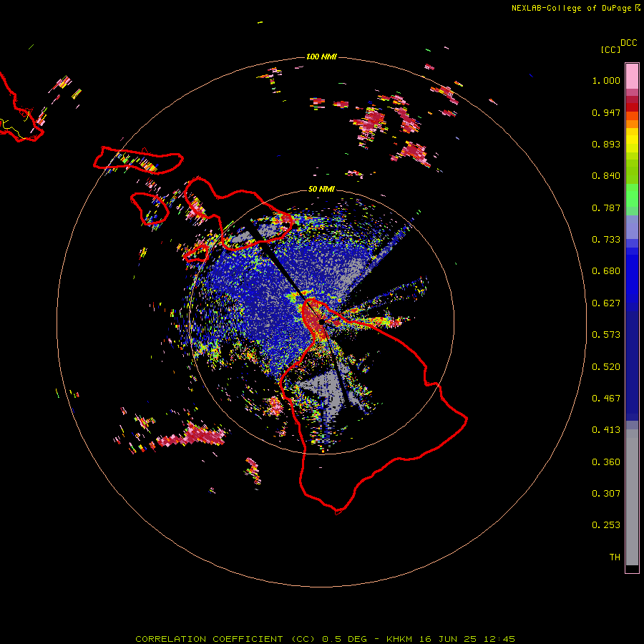Click the 0.307 scale value

point(606,494)
